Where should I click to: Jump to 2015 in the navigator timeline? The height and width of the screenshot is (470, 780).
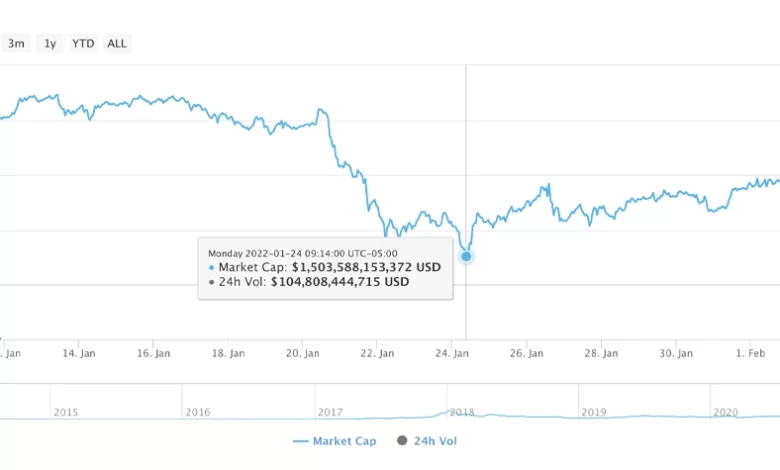tap(66, 412)
